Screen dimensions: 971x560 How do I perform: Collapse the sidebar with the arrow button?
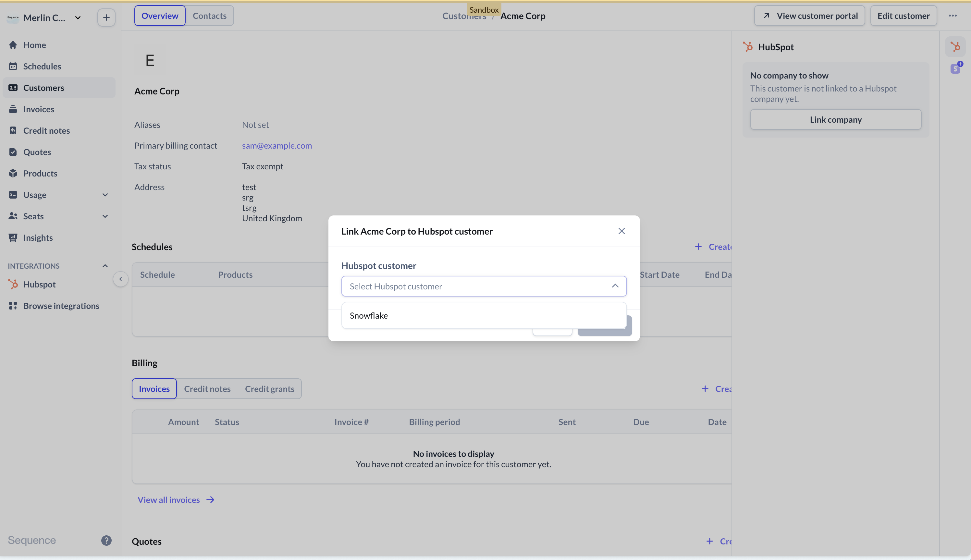point(120,279)
